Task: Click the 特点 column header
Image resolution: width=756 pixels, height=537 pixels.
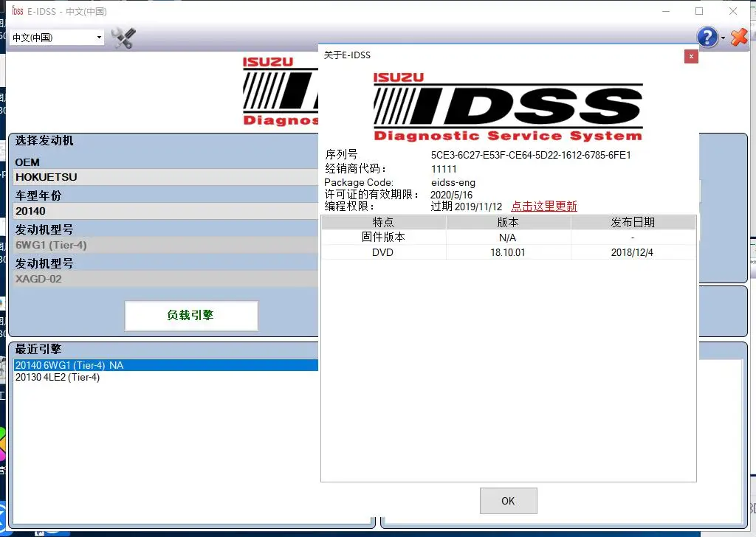Action: (x=383, y=222)
